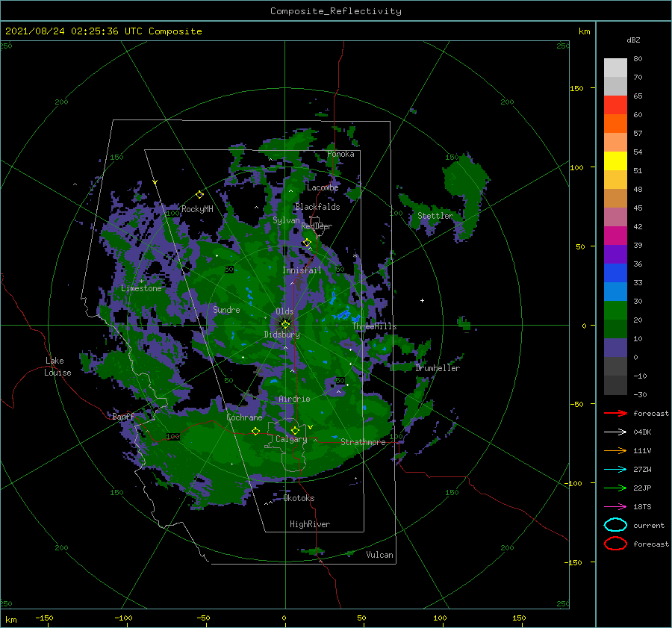Click the dBZ legend heading
This screenshot has height=628, width=672.
click(x=633, y=40)
